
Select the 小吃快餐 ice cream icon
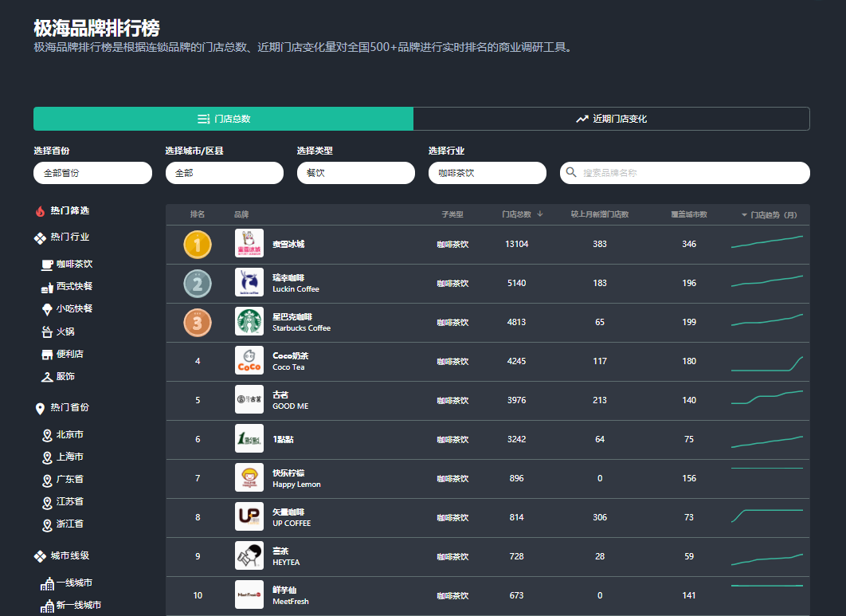(x=48, y=309)
